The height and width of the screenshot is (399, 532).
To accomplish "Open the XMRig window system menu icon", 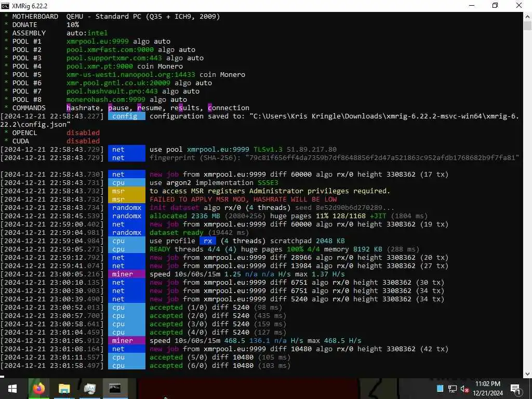I will click(5, 6).
